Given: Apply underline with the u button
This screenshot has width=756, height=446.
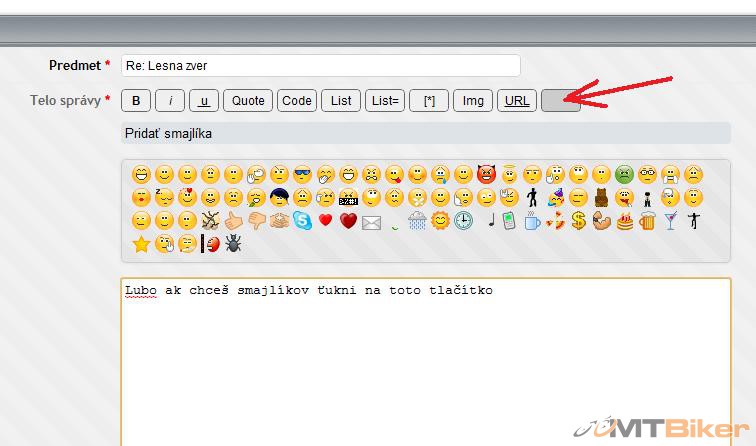Looking at the screenshot, I should 204,101.
